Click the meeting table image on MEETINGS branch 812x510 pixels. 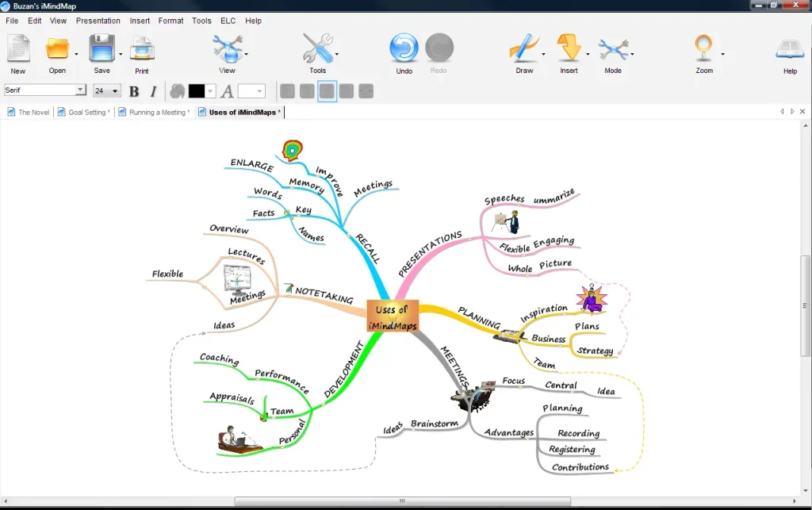(x=473, y=397)
